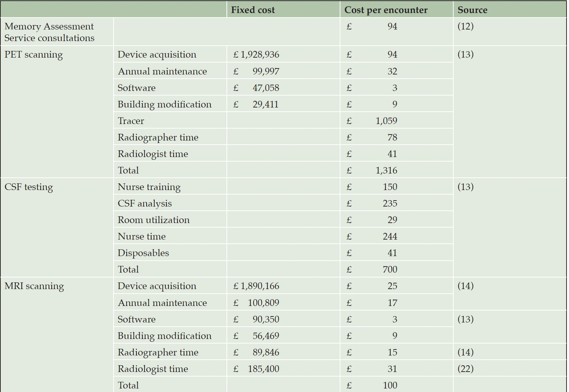The height and width of the screenshot is (392, 569).
Task: Select the PET scanning row label
Action: coord(33,55)
